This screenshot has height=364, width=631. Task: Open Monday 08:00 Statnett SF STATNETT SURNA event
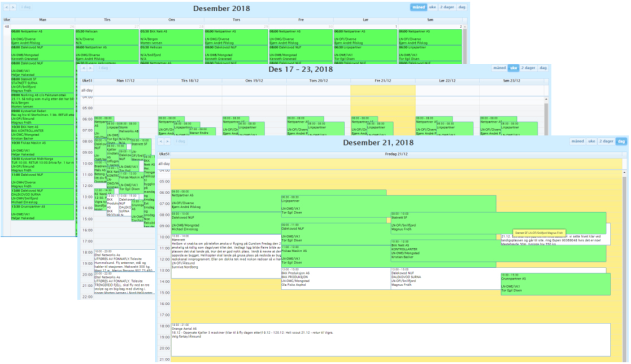tap(43, 85)
